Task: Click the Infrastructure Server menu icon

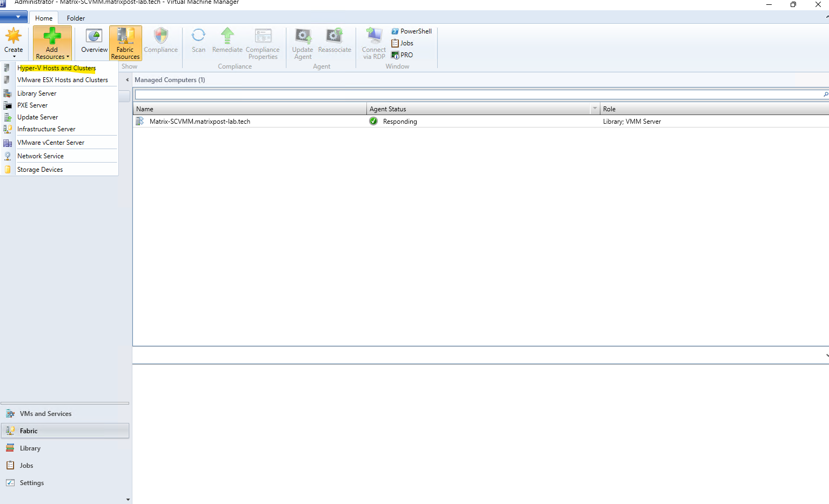Action: click(8, 129)
